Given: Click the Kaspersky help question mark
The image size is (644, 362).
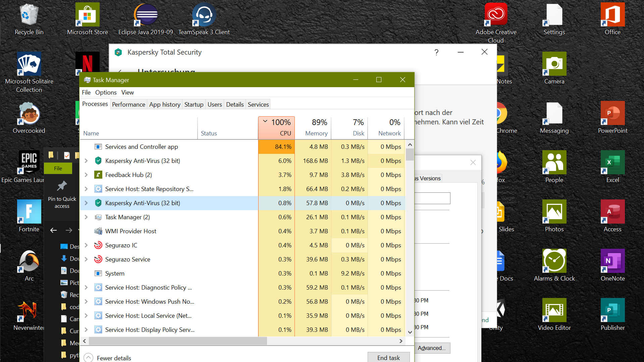Looking at the screenshot, I should pos(436,52).
